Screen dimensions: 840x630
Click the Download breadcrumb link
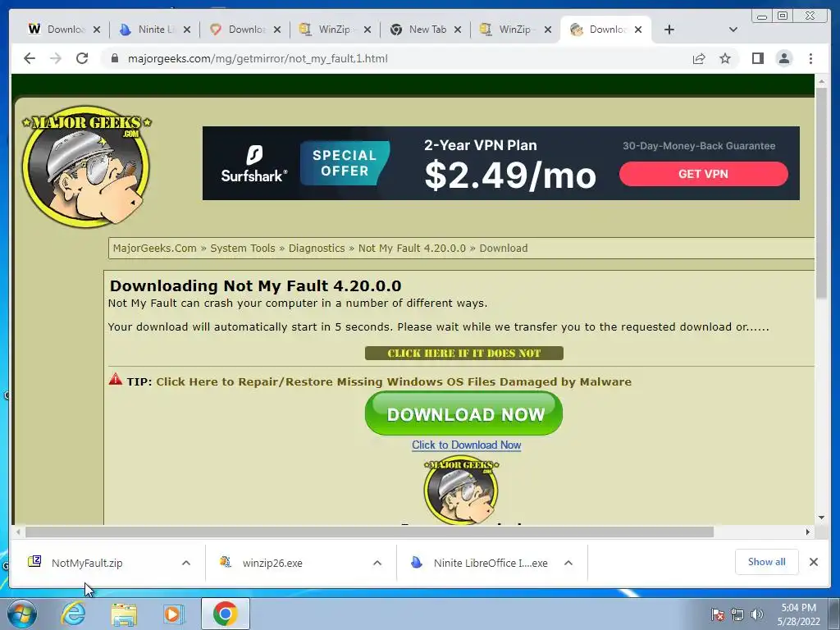(504, 248)
